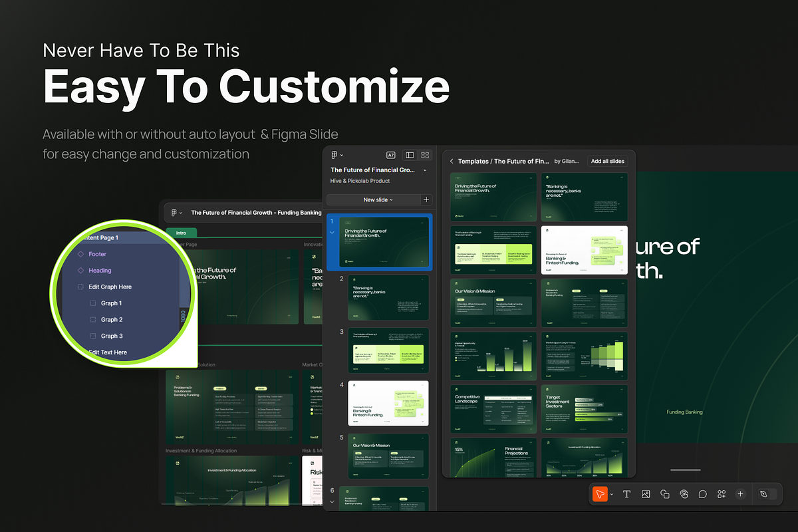Select the Heading component layer

[x=100, y=271]
